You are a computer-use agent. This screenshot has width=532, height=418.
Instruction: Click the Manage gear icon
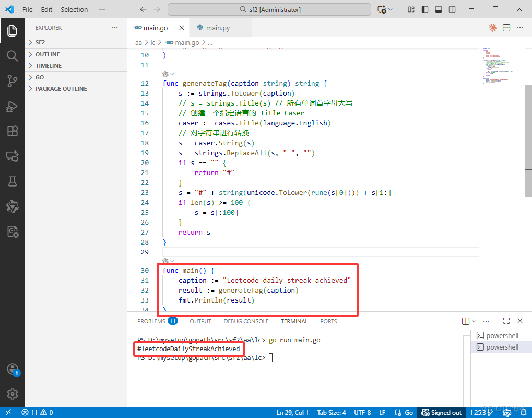coord(12,393)
